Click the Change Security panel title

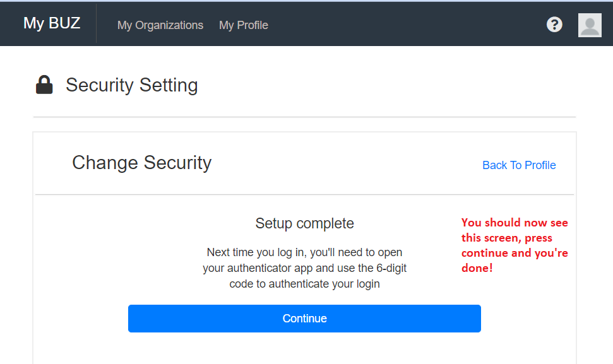click(141, 163)
